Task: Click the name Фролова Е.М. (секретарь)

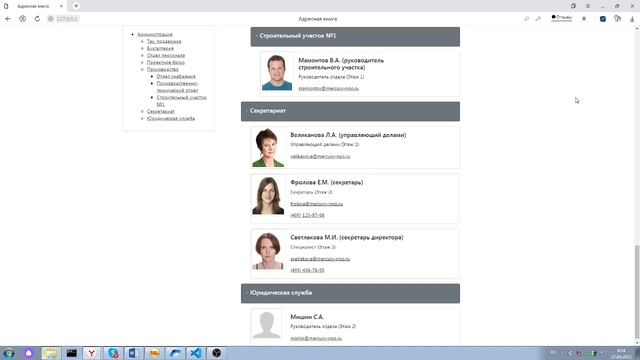Action: (327, 182)
